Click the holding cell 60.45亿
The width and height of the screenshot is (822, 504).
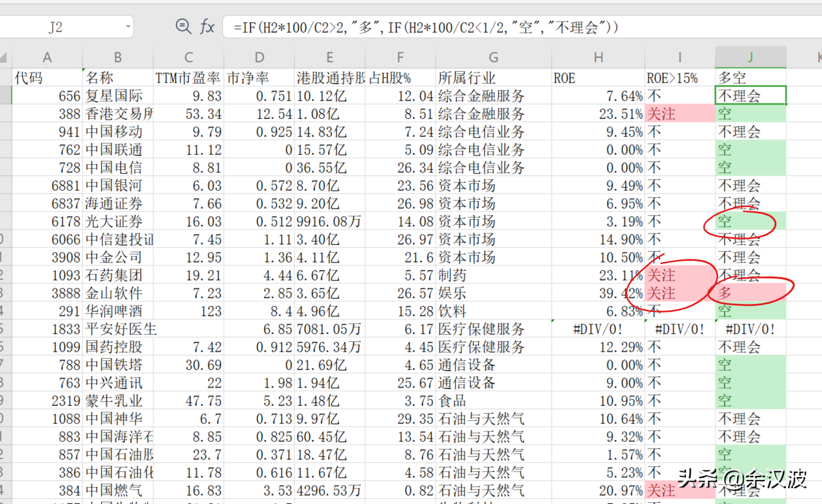point(330,436)
